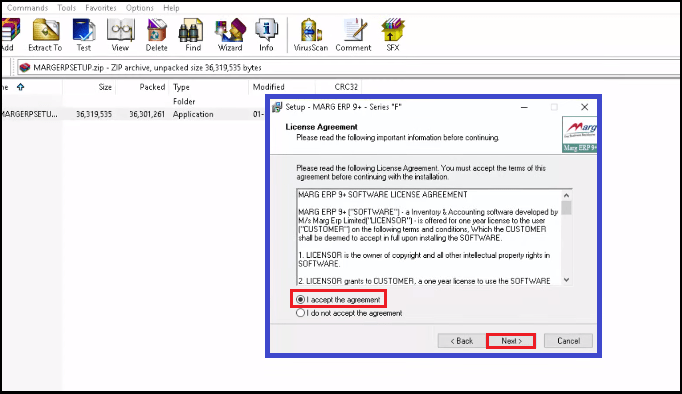
Task: Cancel the MARG ERP setup
Action: tap(568, 341)
